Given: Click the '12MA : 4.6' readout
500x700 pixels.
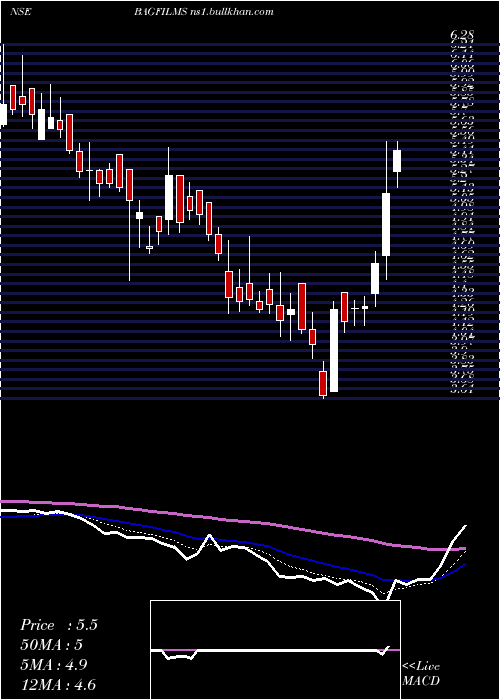Looking at the screenshot, I should tap(58, 685).
